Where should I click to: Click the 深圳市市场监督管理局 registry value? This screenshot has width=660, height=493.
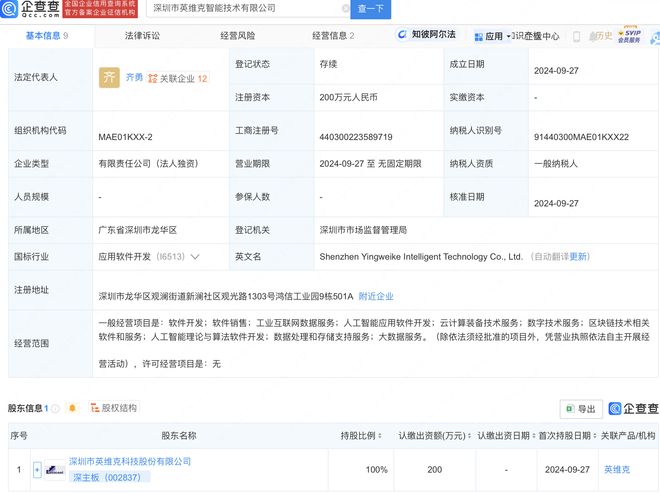(363, 230)
